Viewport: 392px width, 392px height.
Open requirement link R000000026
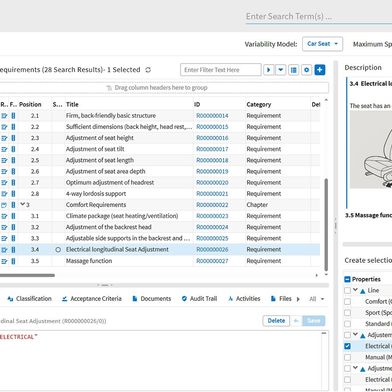click(x=212, y=250)
